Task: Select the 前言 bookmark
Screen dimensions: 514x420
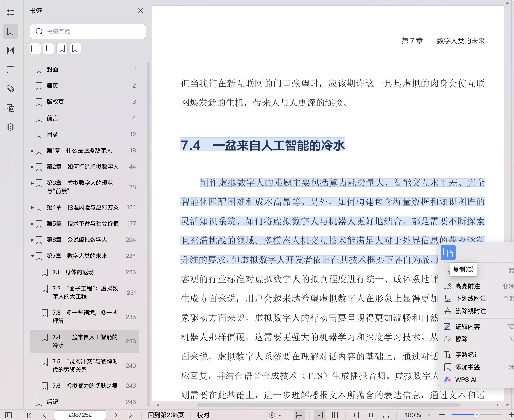Action: pos(84,118)
